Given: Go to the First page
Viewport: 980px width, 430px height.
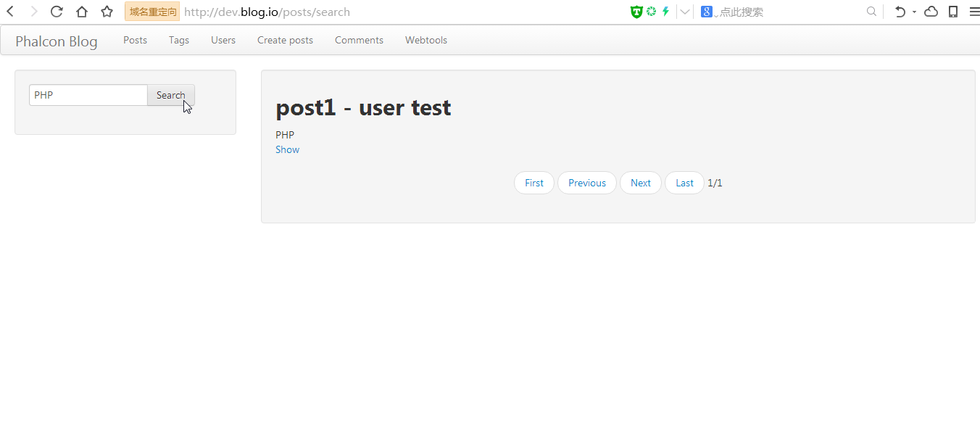Looking at the screenshot, I should 534,183.
